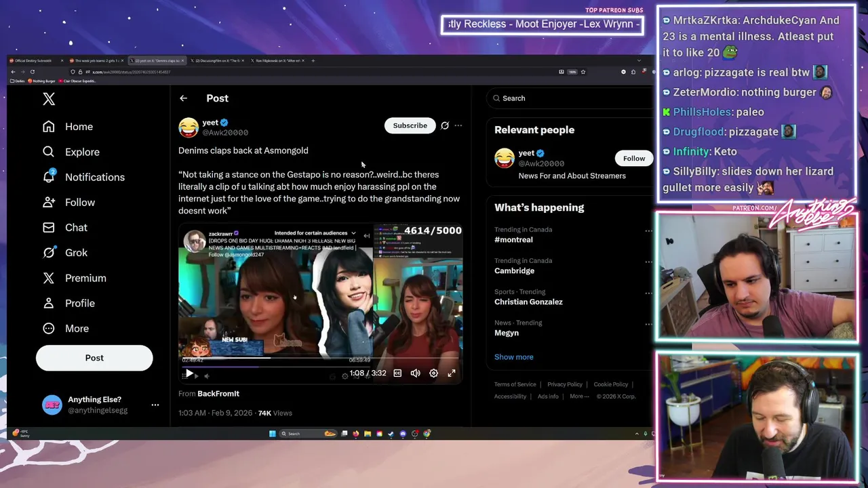
Task: Open options for the Christian Gonzalez trend
Action: (648, 293)
